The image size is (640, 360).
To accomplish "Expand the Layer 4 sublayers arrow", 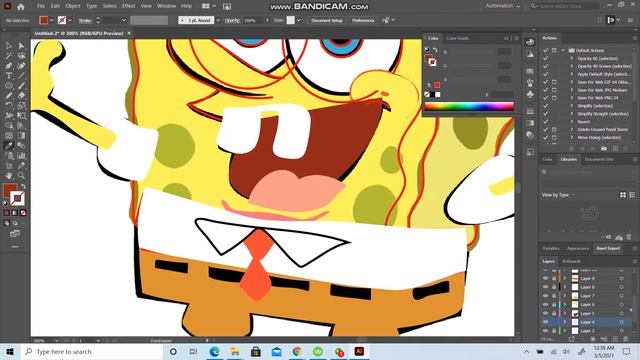I will pos(565,322).
